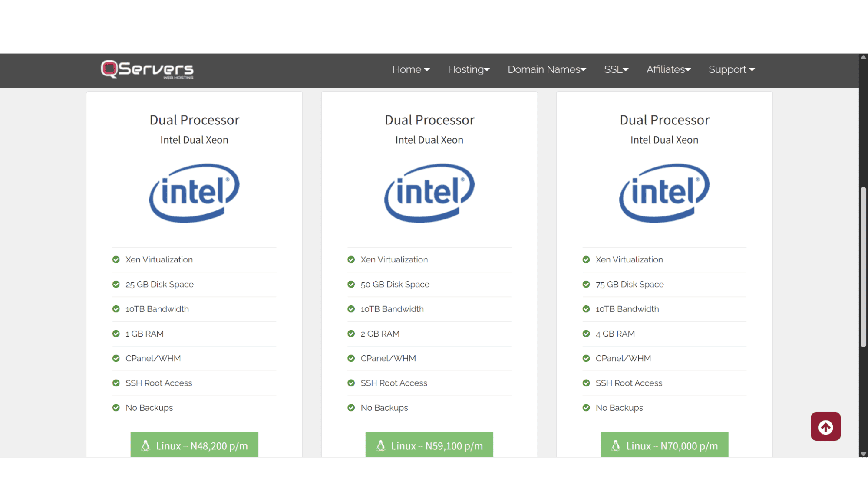Click the Intel logo in the 50 GB plan
This screenshot has height=488, width=868.
click(429, 193)
